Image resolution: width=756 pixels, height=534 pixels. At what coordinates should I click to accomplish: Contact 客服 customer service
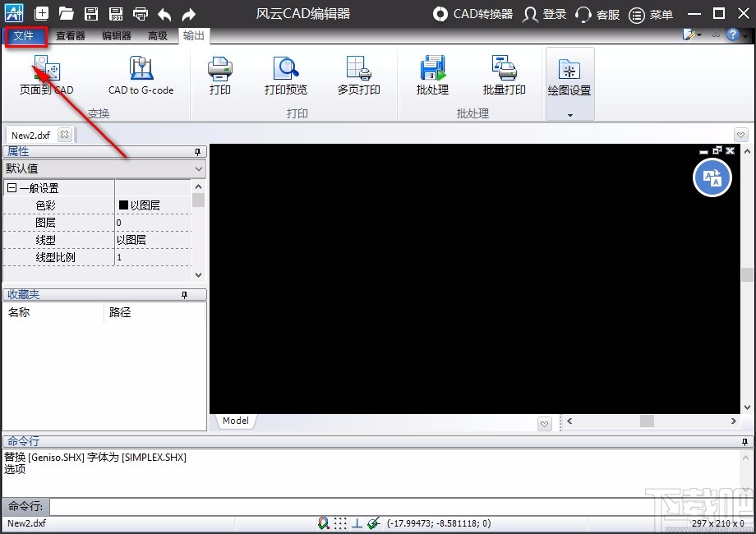pos(597,14)
